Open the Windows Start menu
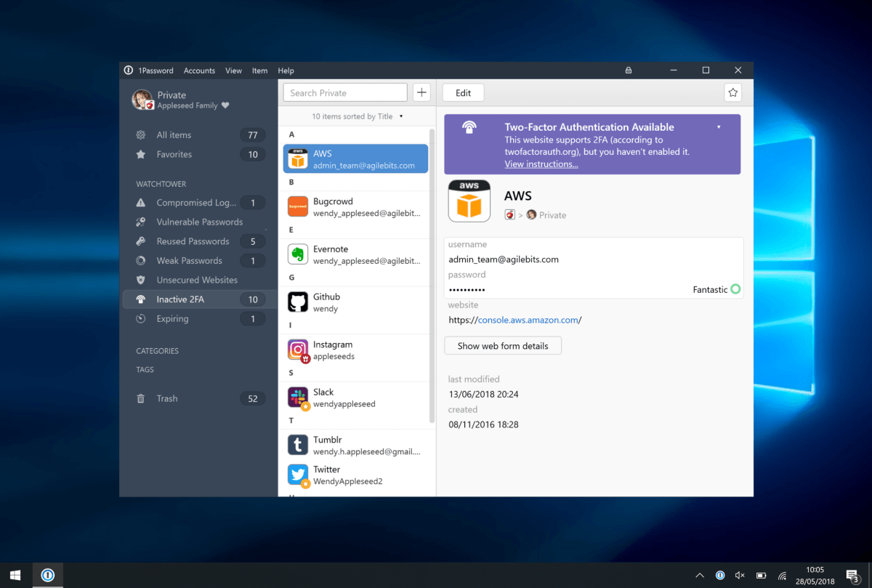This screenshot has height=588, width=872. click(x=16, y=575)
